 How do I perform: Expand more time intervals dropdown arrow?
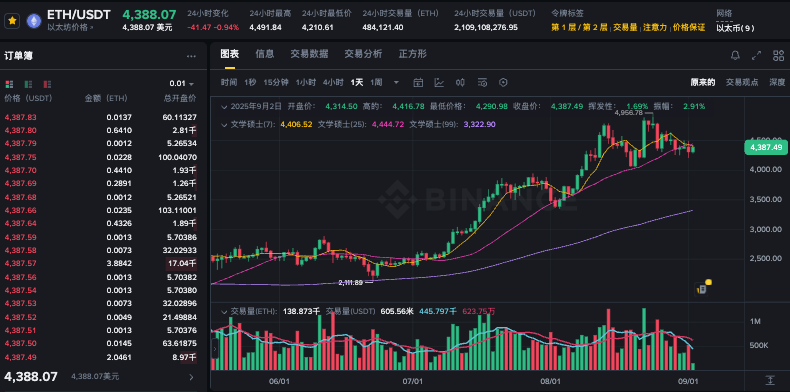[x=396, y=83]
